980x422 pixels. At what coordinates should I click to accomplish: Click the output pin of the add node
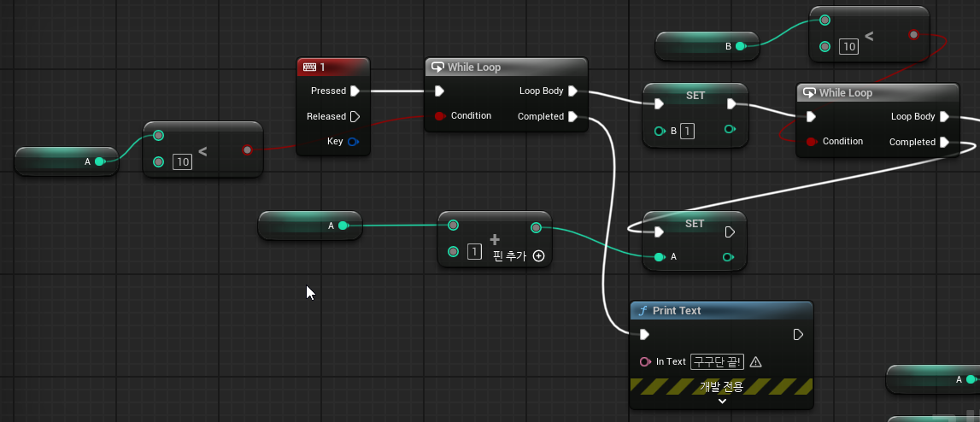pos(536,227)
